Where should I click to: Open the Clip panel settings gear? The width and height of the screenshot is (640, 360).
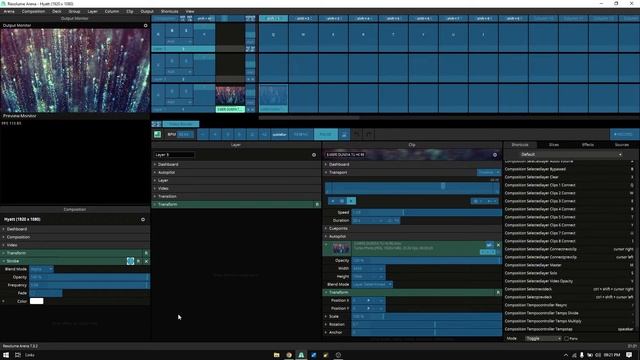[x=495, y=155]
